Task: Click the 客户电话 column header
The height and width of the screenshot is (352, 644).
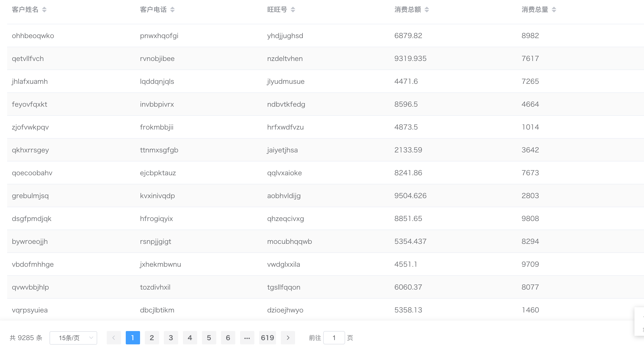Action: (153, 10)
